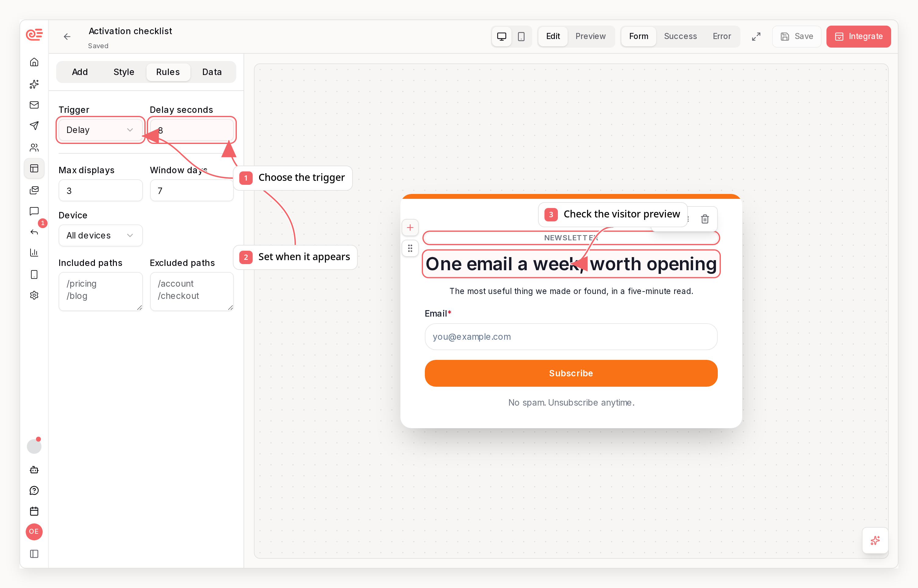918x588 pixels.
Task: Switch to mobile view
Action: [521, 37]
